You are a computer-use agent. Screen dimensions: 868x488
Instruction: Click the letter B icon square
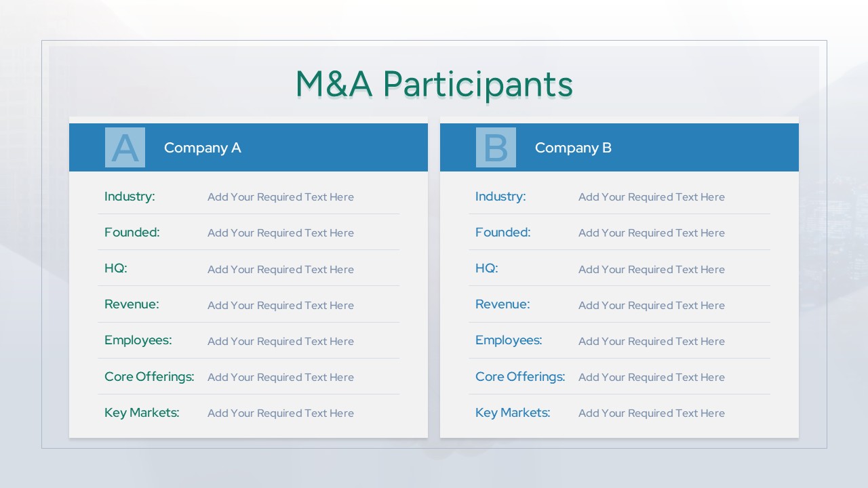pos(496,148)
